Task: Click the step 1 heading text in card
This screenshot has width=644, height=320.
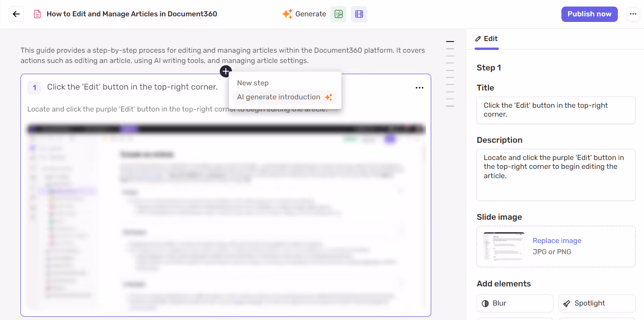Action: (x=132, y=87)
